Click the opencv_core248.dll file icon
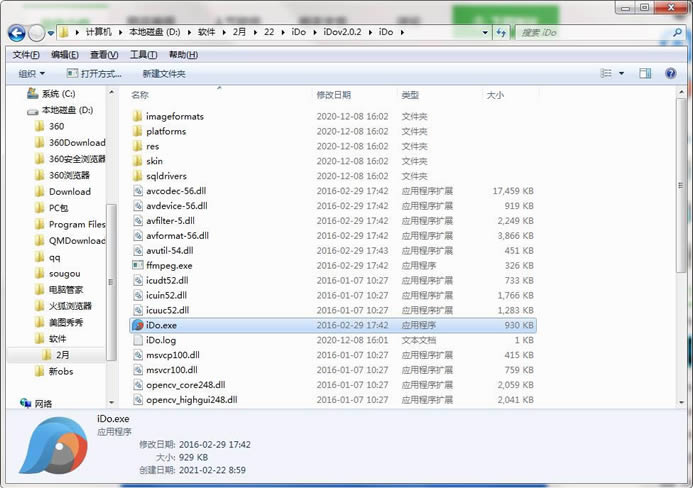Screen dimensions: 693x488 click(138, 385)
